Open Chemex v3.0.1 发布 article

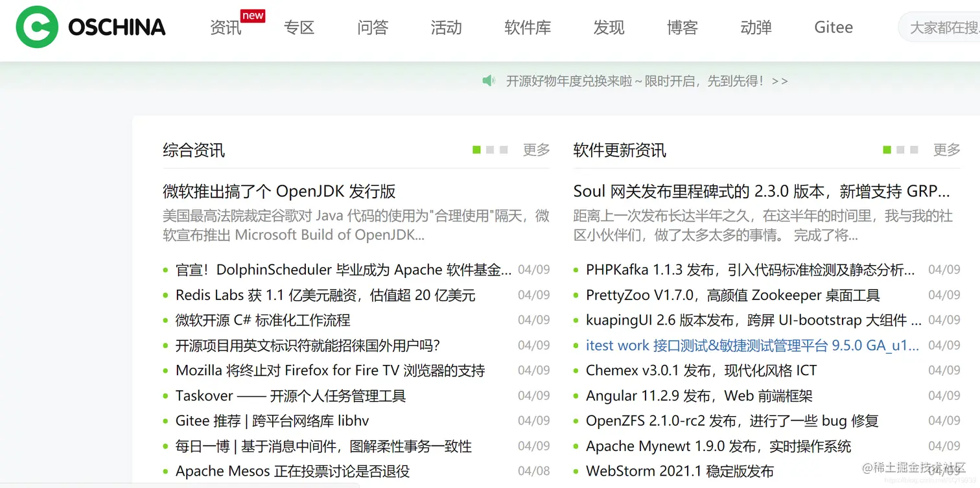click(701, 371)
